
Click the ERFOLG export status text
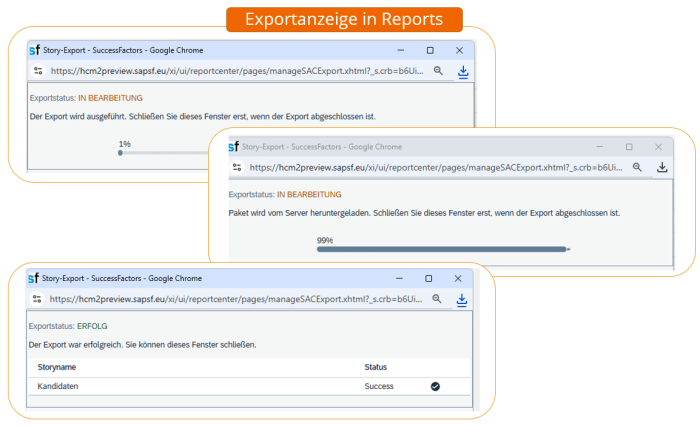pyautogui.click(x=92, y=326)
